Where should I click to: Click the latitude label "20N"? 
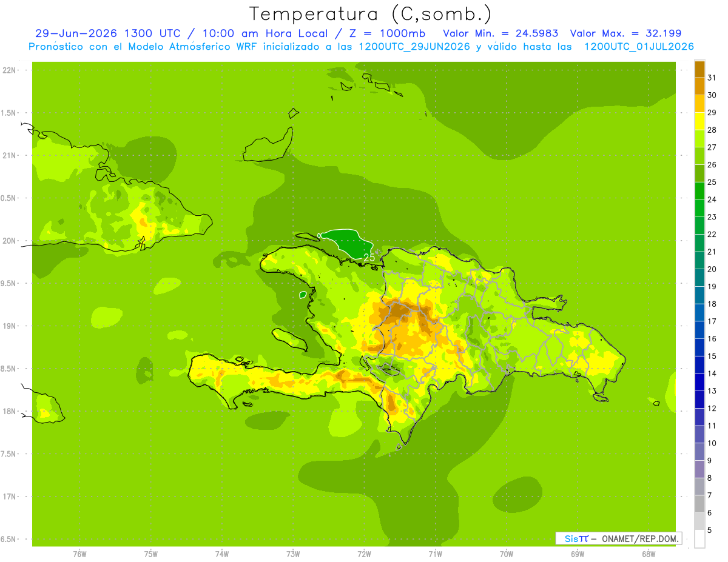[10, 241]
